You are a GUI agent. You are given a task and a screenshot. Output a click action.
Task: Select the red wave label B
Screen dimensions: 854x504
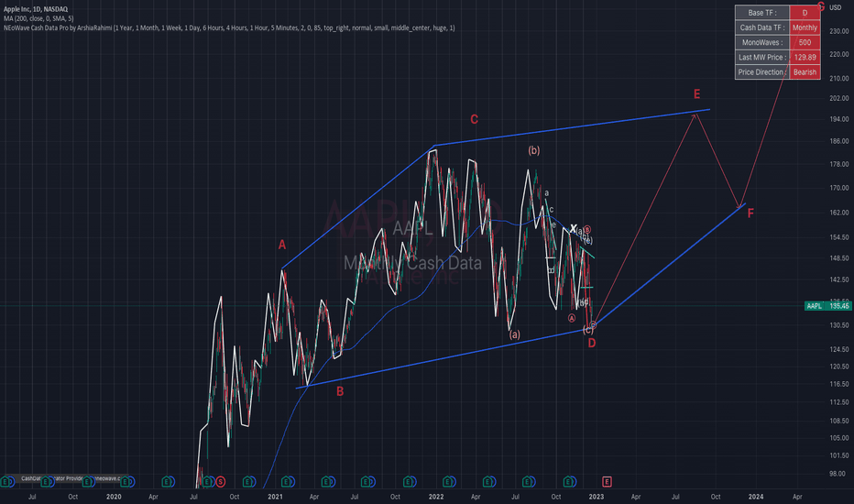[340, 391]
